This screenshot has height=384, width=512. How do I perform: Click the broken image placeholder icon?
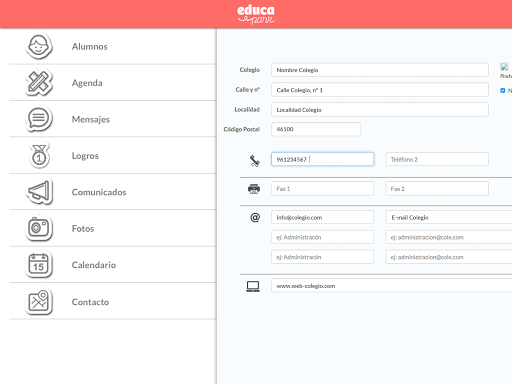(x=504, y=67)
